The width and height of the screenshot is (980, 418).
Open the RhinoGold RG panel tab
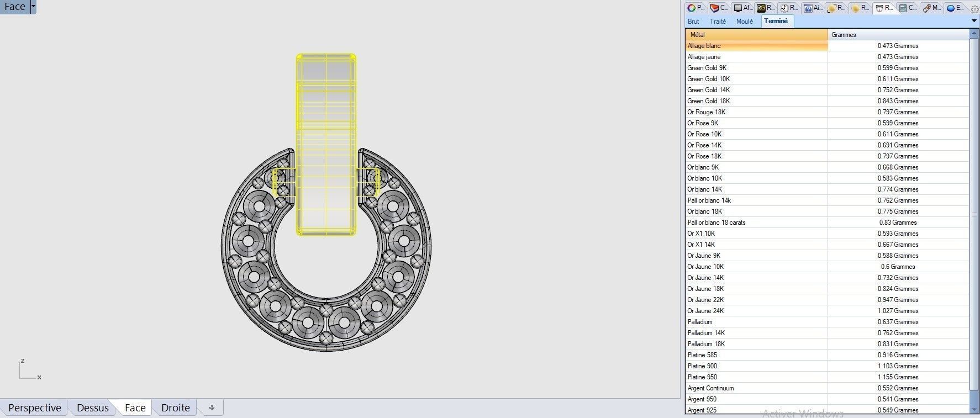pyautogui.click(x=766, y=8)
